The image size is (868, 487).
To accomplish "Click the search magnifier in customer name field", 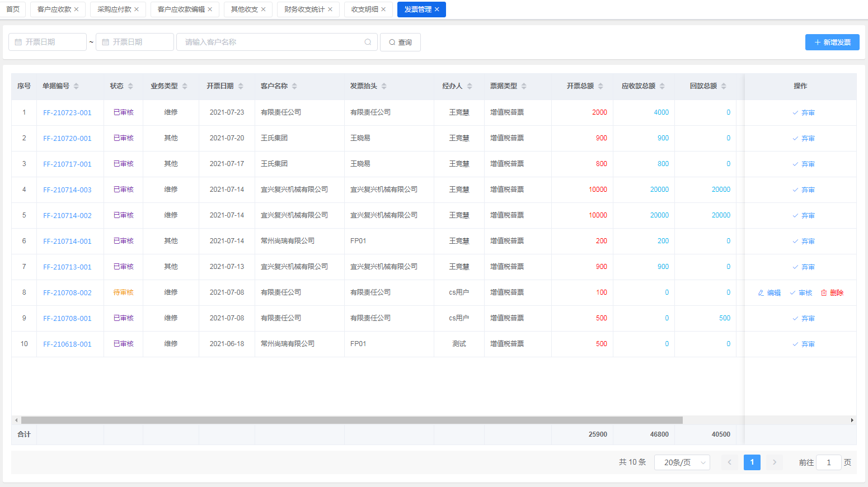I will coord(368,42).
